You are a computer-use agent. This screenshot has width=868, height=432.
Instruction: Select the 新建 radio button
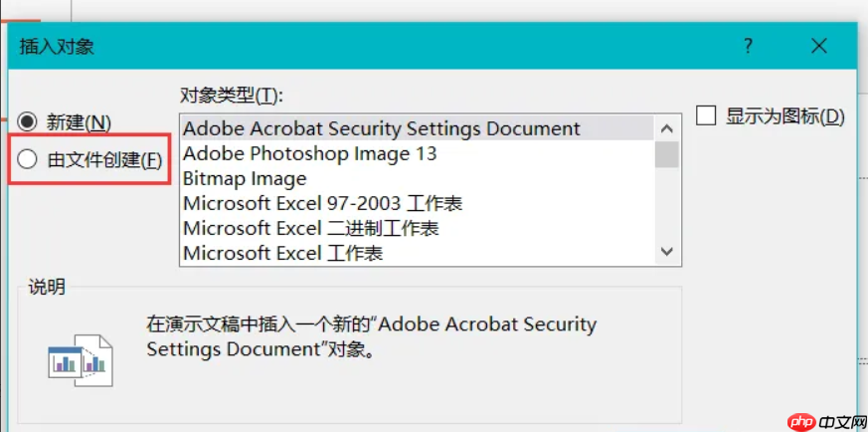28,121
